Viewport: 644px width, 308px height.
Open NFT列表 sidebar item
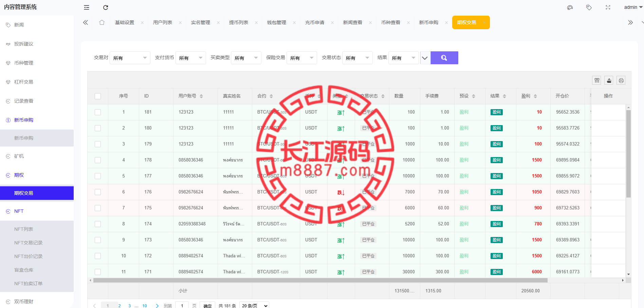click(37, 229)
